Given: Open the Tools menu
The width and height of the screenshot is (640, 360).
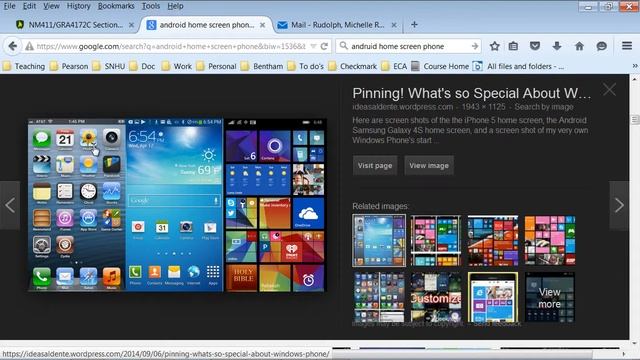Looking at the screenshot, I should click(x=151, y=6).
